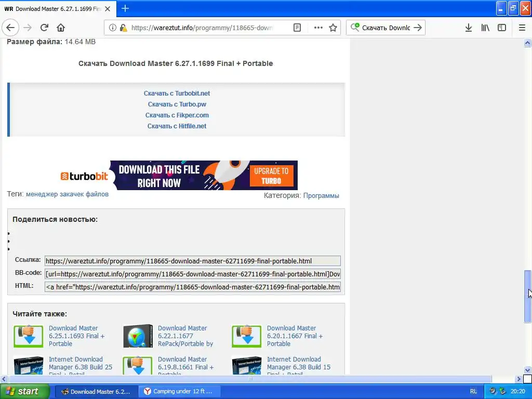The height and width of the screenshot is (399, 532).
Task: Focus the search box containing Скачать Downlc
Action: [x=386, y=28]
